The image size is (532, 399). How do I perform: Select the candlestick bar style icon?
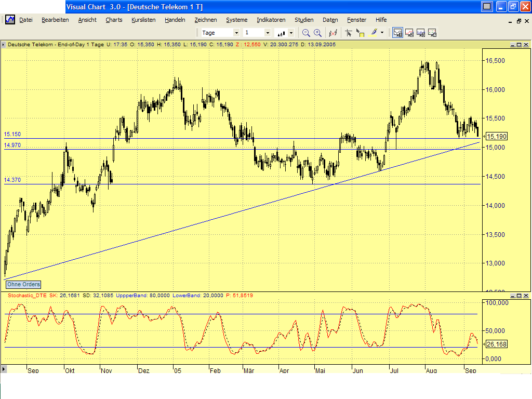coord(281,32)
